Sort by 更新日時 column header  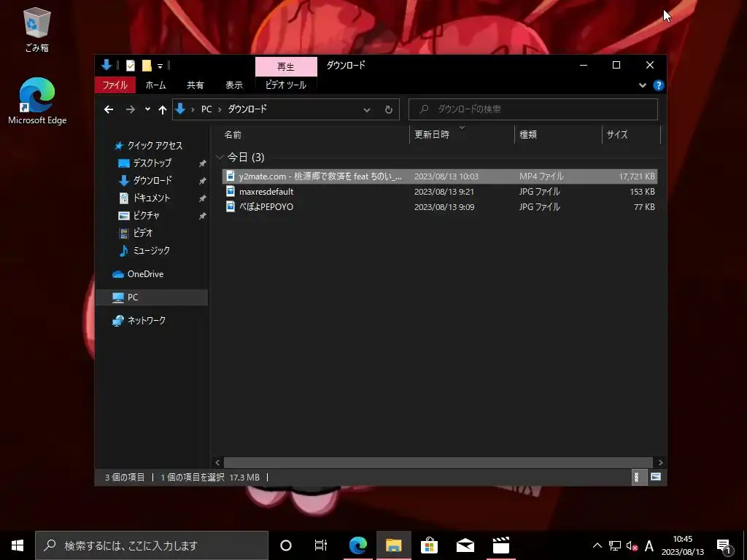[x=462, y=135]
